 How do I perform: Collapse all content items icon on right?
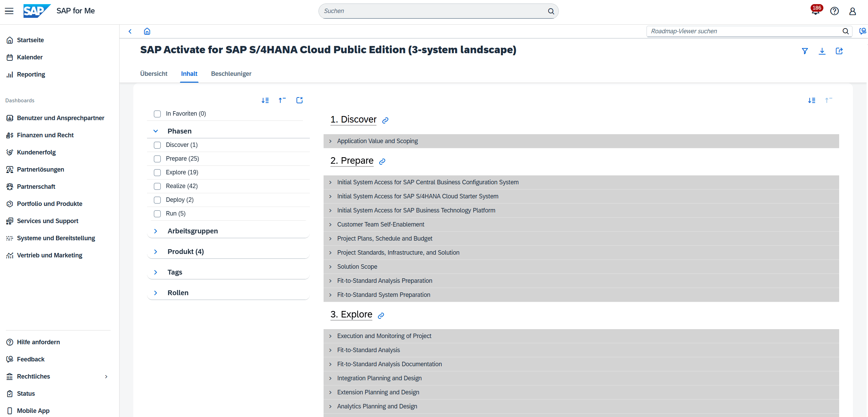tap(828, 100)
